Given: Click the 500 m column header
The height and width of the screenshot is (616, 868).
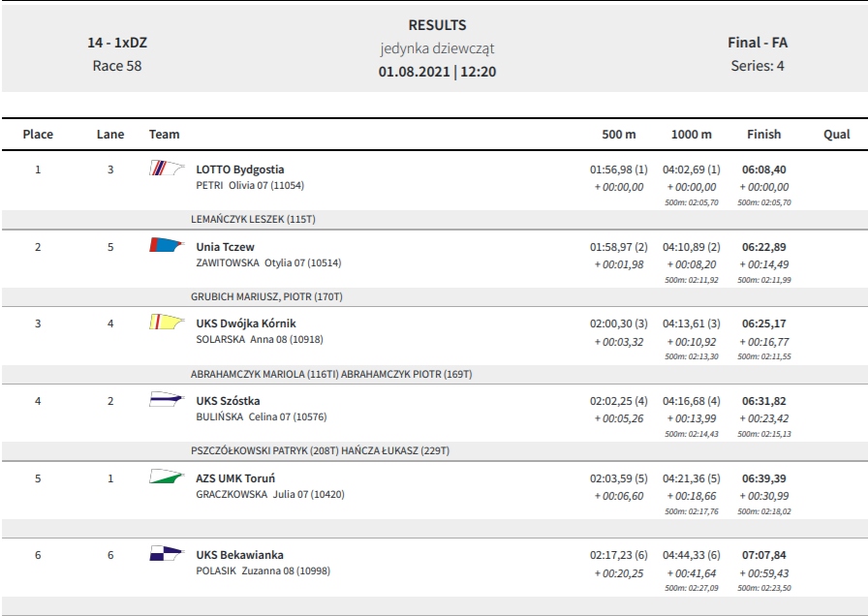Looking at the screenshot, I should [x=619, y=134].
